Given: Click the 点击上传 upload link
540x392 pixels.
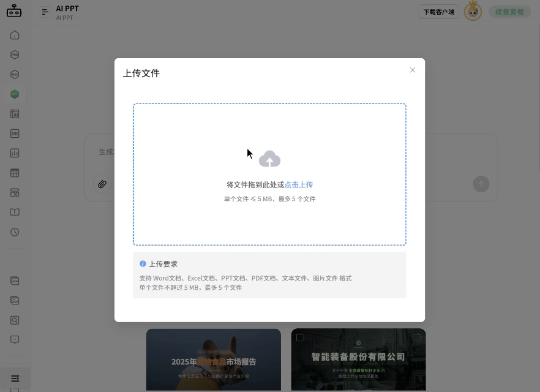Looking at the screenshot, I should click(x=299, y=184).
